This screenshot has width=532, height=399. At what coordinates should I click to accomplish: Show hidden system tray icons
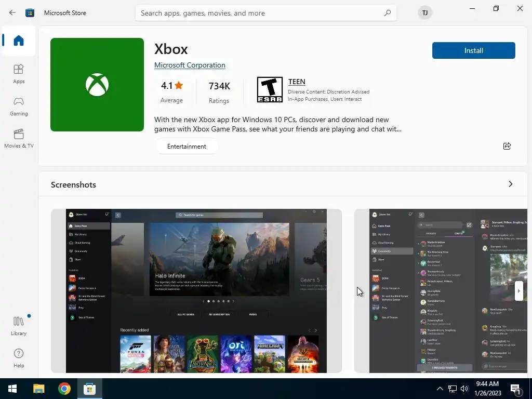440,389
